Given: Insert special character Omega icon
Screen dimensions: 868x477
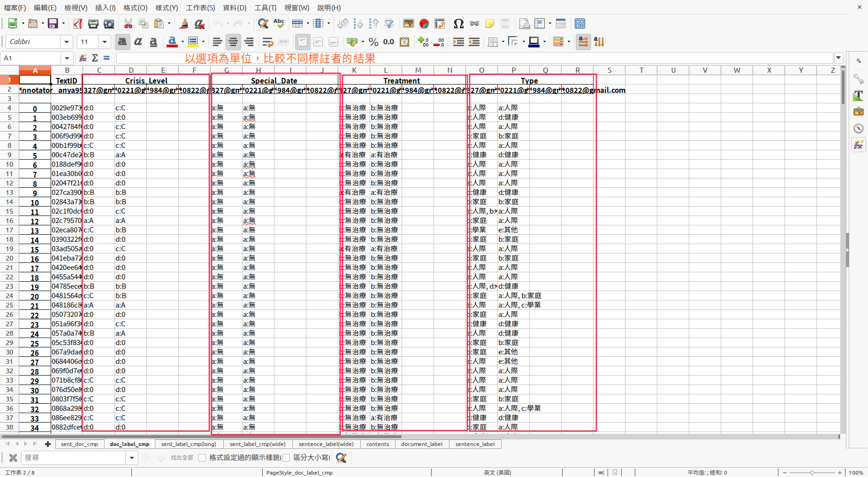Looking at the screenshot, I should click(459, 23).
